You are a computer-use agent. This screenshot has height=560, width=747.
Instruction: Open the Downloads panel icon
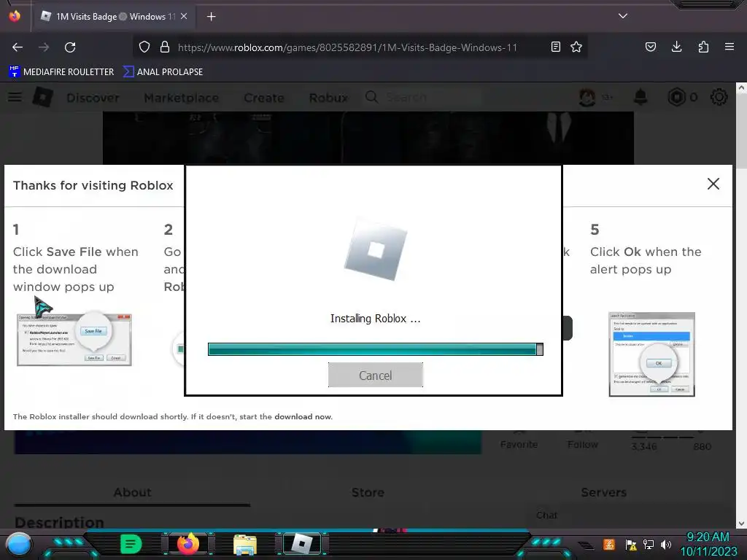pyautogui.click(x=676, y=47)
